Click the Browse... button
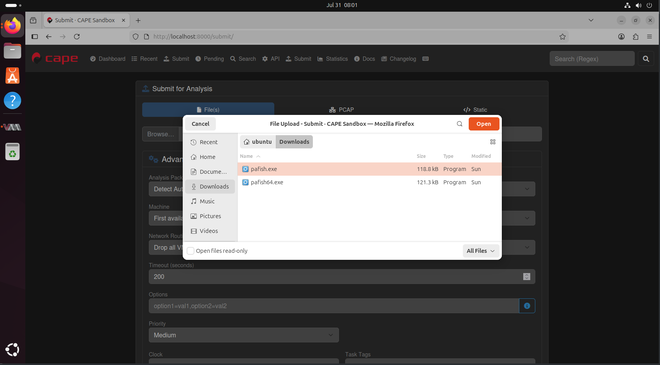The height and width of the screenshot is (365, 660). click(160, 134)
